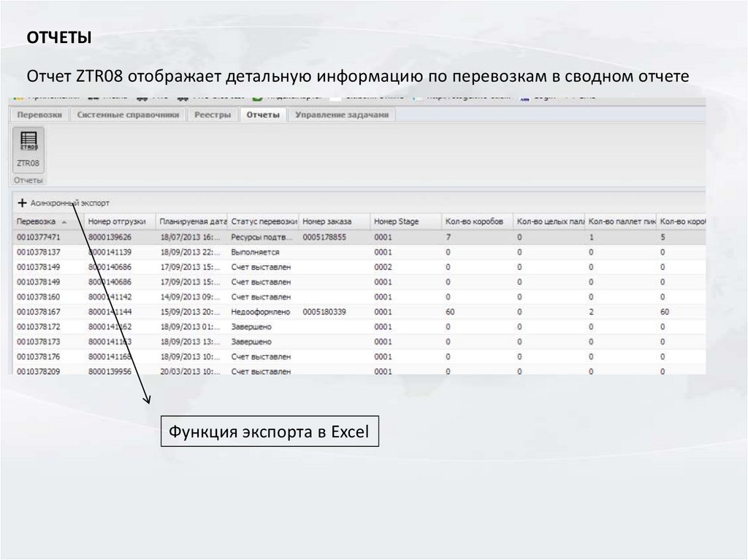Click order number 0005180339 cell
748x560 pixels.
pos(324,312)
